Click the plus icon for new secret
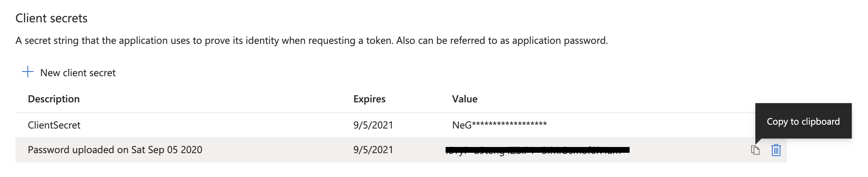The width and height of the screenshot is (868, 177). tap(28, 72)
